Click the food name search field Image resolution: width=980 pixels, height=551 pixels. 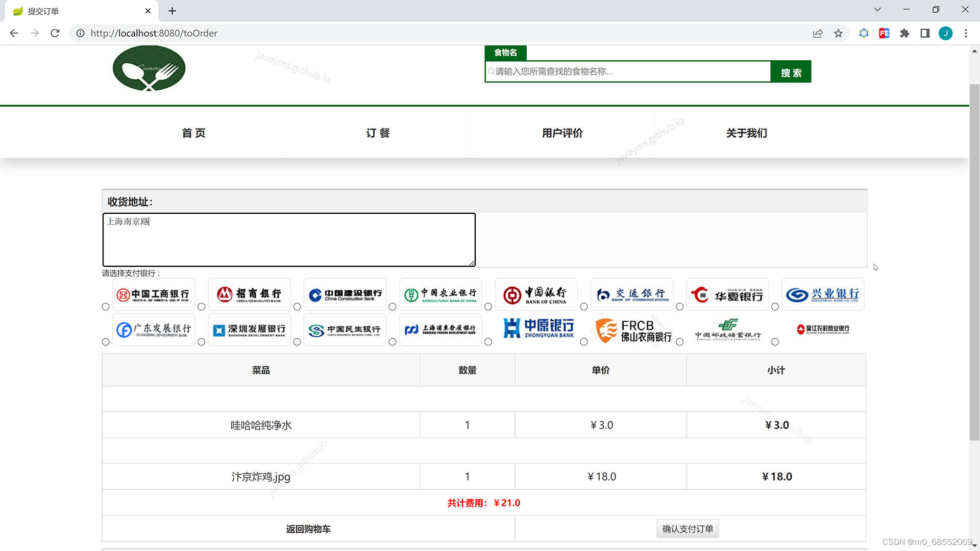(x=628, y=71)
